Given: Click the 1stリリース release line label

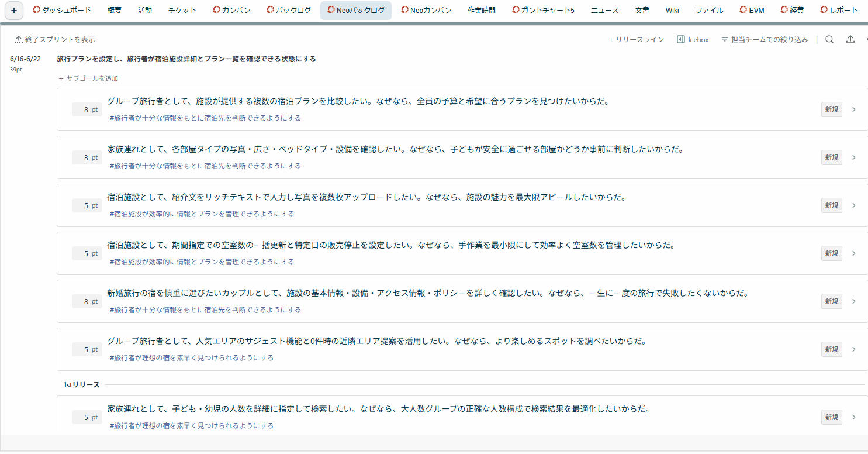Looking at the screenshot, I should coord(82,385).
